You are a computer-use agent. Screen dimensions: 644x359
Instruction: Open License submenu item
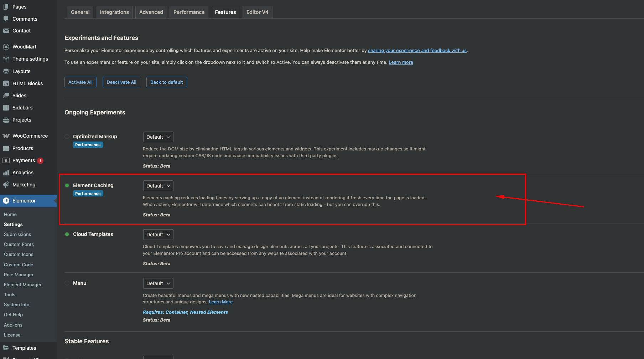[x=12, y=335]
